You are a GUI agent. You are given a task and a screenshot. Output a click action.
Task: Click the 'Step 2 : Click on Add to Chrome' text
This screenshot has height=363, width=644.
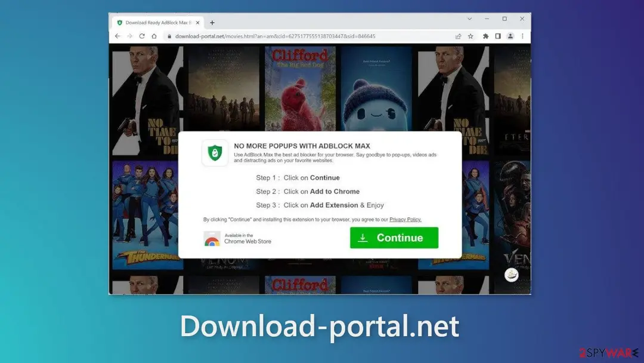(x=308, y=192)
